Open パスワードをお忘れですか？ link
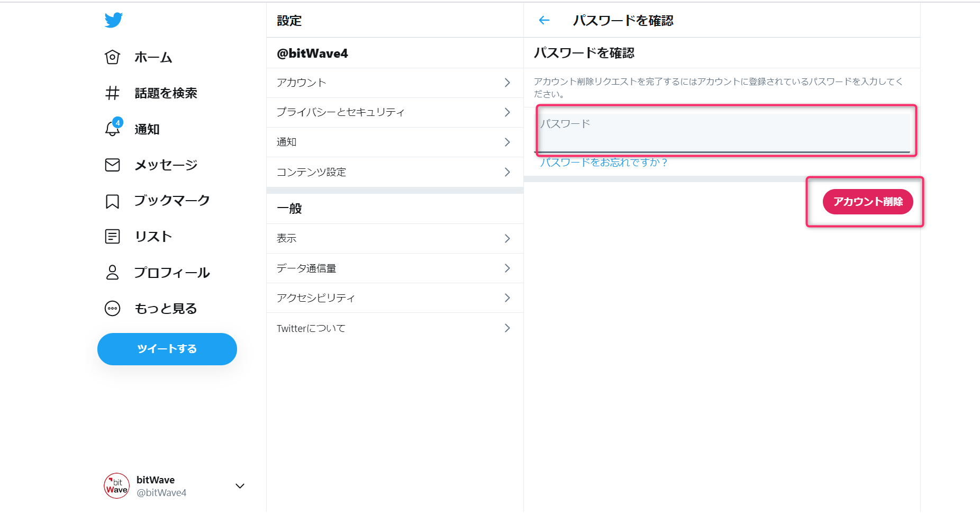Image resolution: width=980 pixels, height=513 pixels. [x=603, y=163]
